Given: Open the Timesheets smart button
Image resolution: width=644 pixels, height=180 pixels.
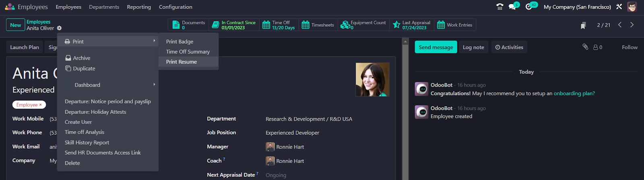Looking at the screenshot, I should coord(318,25).
